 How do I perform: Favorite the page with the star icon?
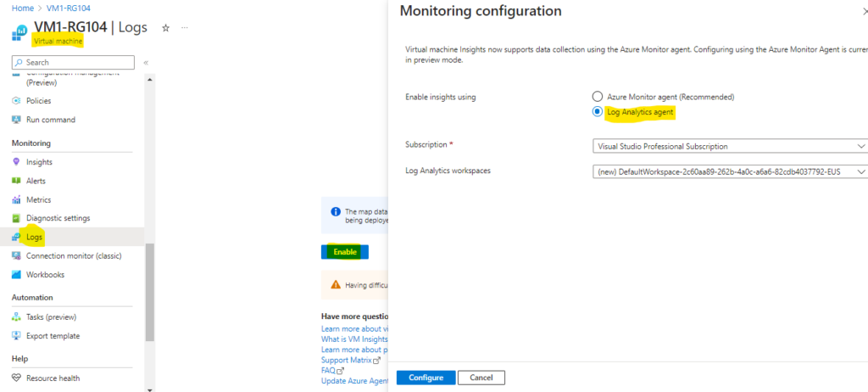point(165,28)
